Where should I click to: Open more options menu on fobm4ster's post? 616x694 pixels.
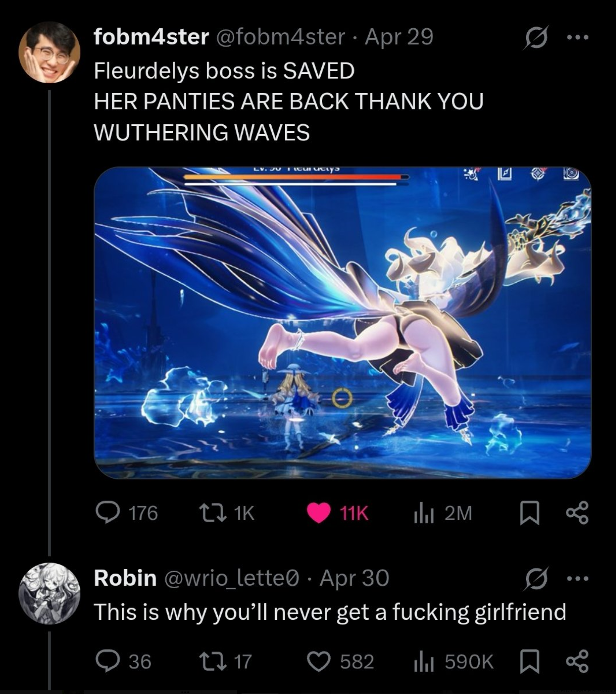(577, 37)
